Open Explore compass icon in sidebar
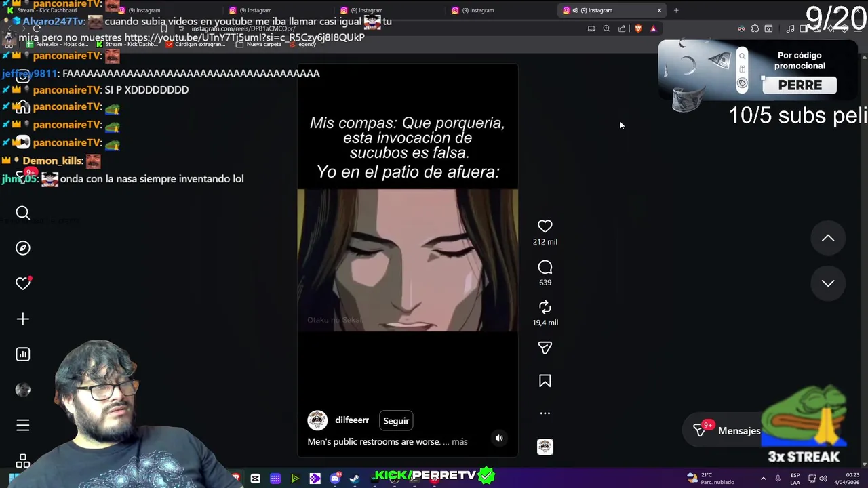The width and height of the screenshot is (868, 488). (x=22, y=248)
